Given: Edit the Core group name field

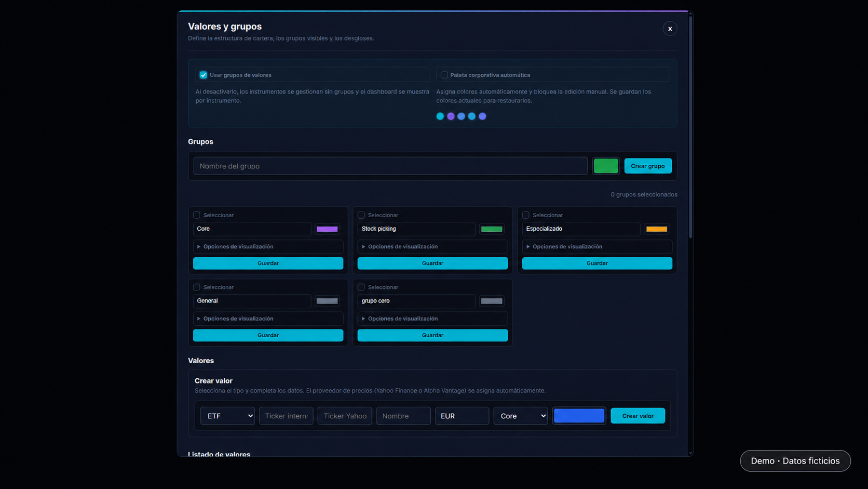Looking at the screenshot, I should pos(252,229).
